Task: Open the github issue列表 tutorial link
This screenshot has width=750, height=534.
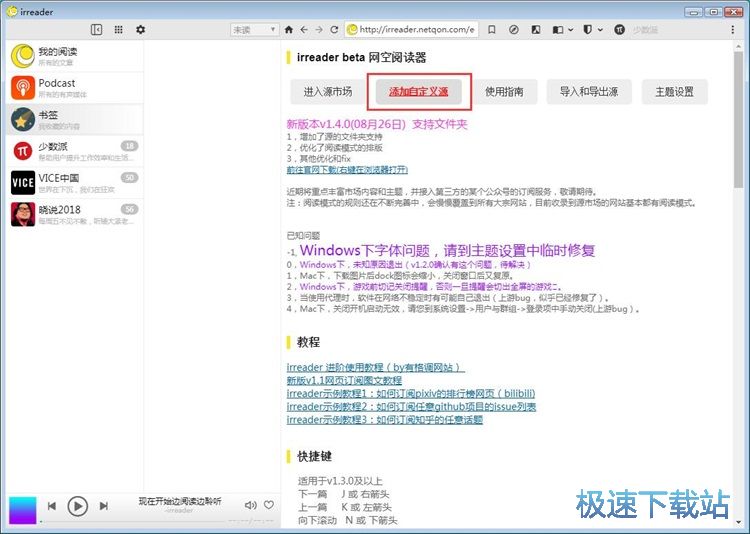Action: (411, 407)
